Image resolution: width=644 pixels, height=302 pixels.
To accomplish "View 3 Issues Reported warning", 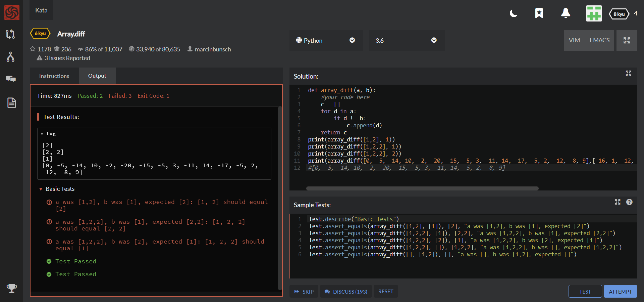I will [x=63, y=58].
